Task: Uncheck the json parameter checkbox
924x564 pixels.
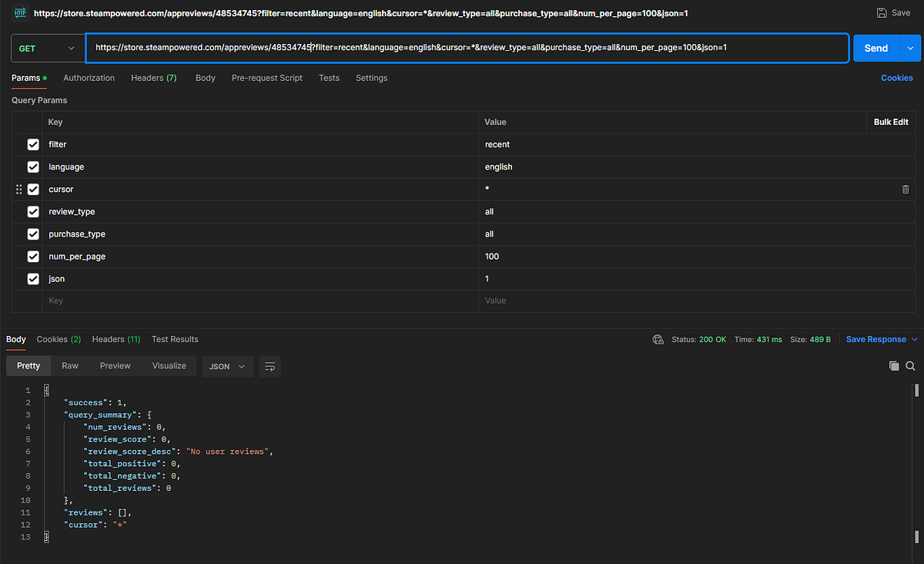Action: click(x=33, y=278)
